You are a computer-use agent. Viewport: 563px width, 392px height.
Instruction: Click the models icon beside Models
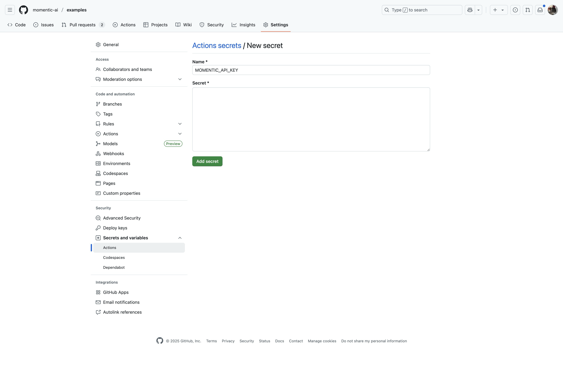pyautogui.click(x=98, y=144)
